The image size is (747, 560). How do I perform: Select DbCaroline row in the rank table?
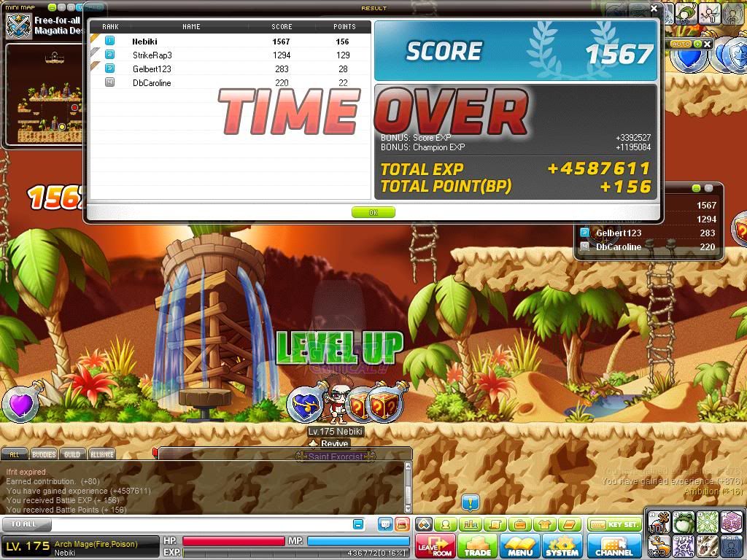click(x=230, y=83)
